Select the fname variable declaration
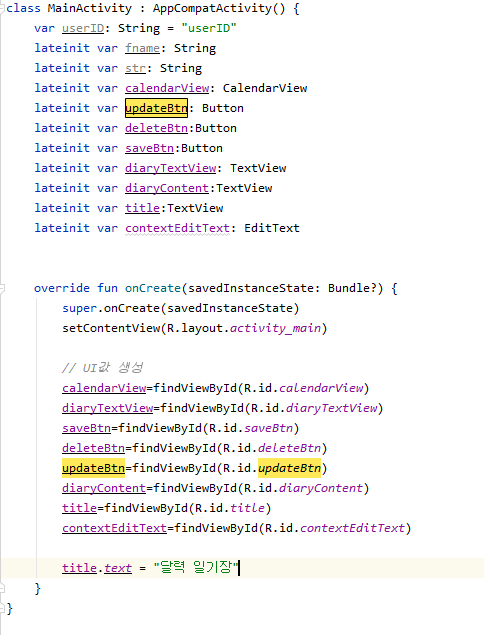 coord(142,48)
